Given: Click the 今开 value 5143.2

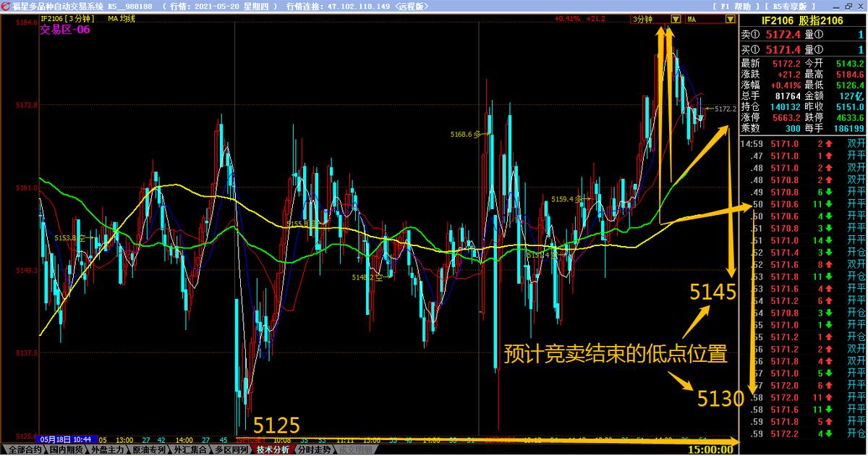Looking at the screenshot, I should point(849,64).
